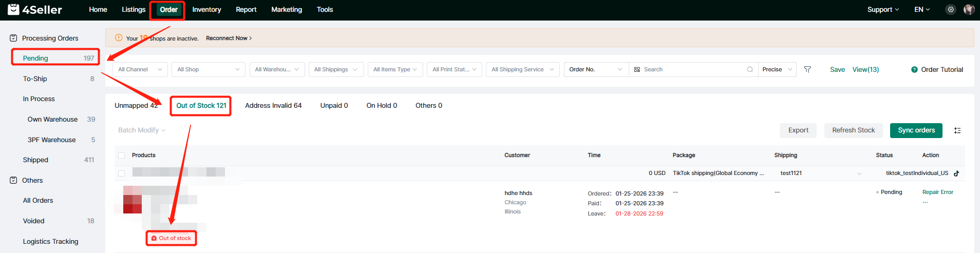Click the TikTok icon in order row
The width and height of the screenshot is (980, 253).
pos(956,173)
